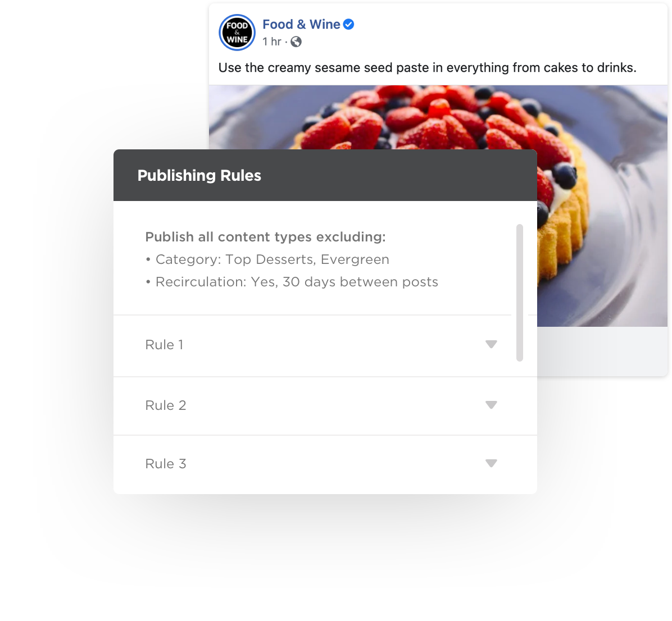
Task: Click the blue verified badge icon
Action: click(x=349, y=24)
